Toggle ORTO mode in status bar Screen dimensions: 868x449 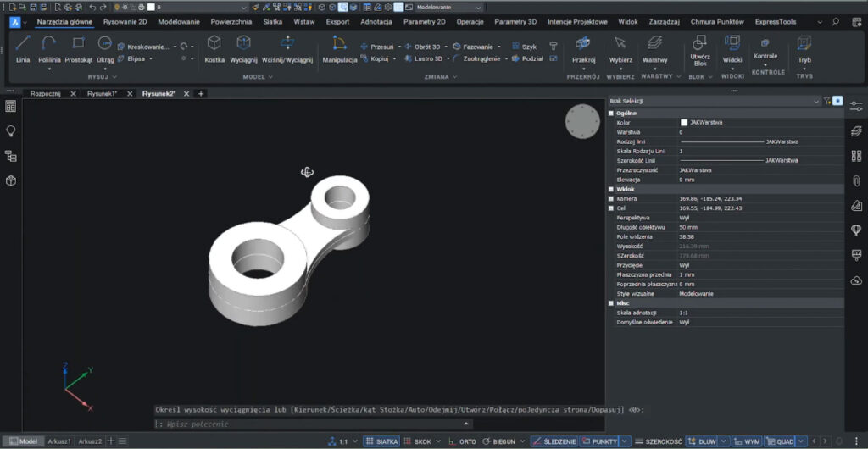pyautogui.click(x=462, y=441)
